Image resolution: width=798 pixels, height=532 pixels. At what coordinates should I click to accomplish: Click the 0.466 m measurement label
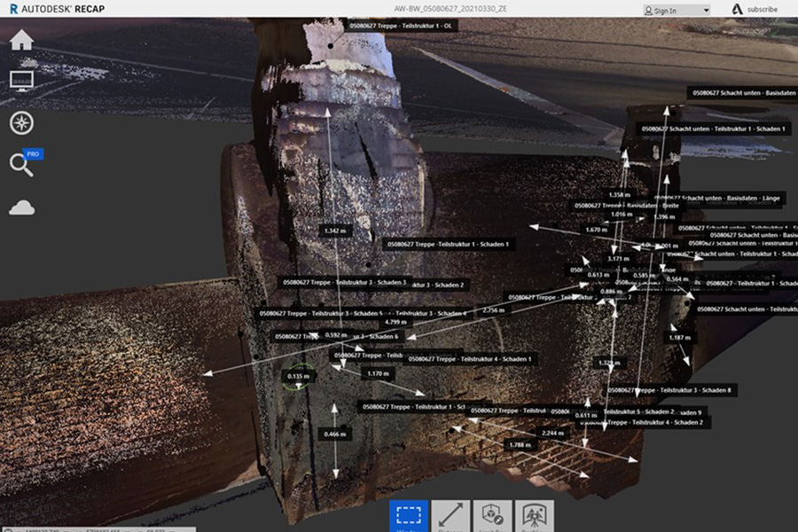point(334,434)
